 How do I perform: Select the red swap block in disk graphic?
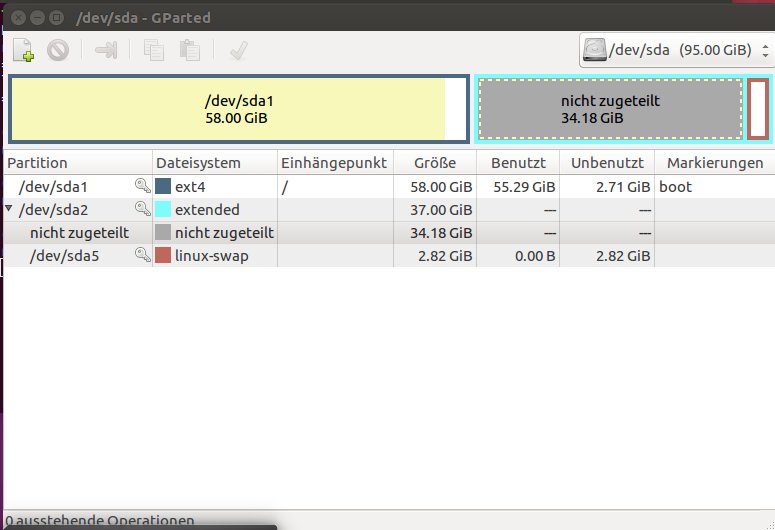(x=758, y=109)
